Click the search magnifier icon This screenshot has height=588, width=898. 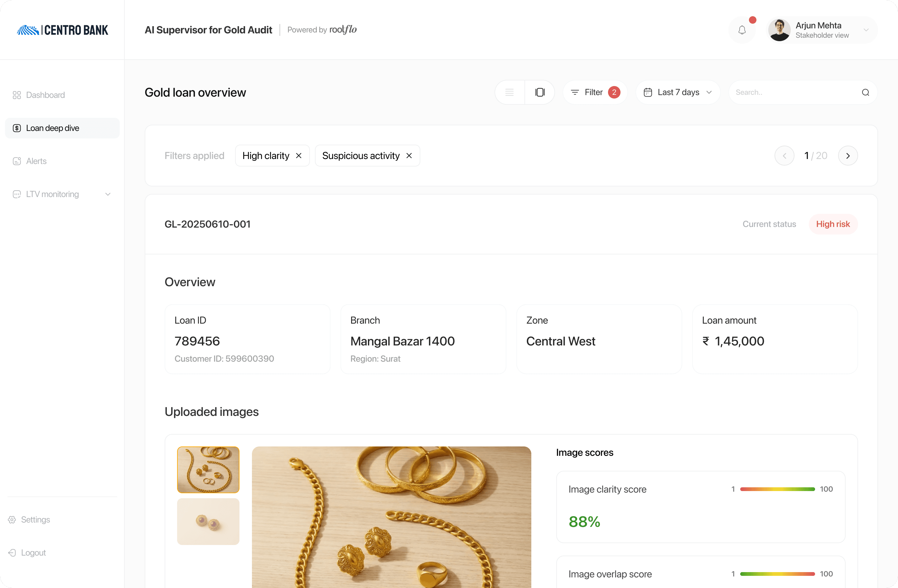pos(865,92)
